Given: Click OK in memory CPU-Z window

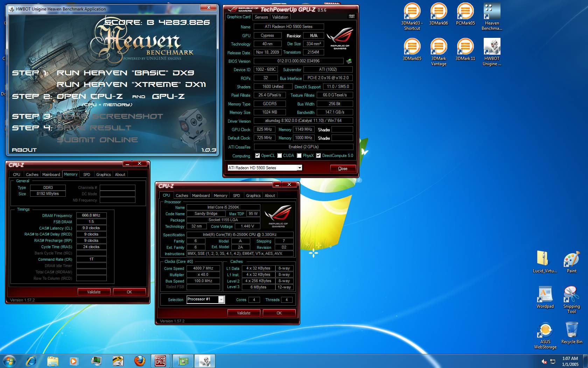Looking at the screenshot, I should coord(129,292).
